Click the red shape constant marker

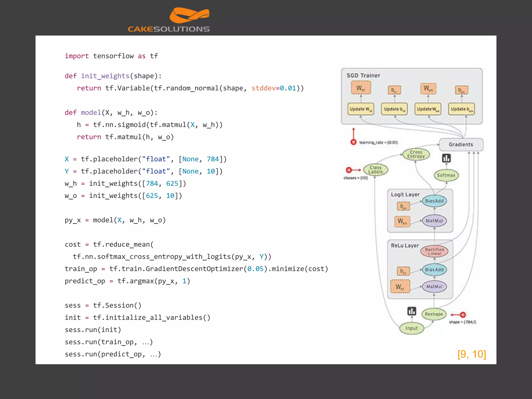click(463, 315)
